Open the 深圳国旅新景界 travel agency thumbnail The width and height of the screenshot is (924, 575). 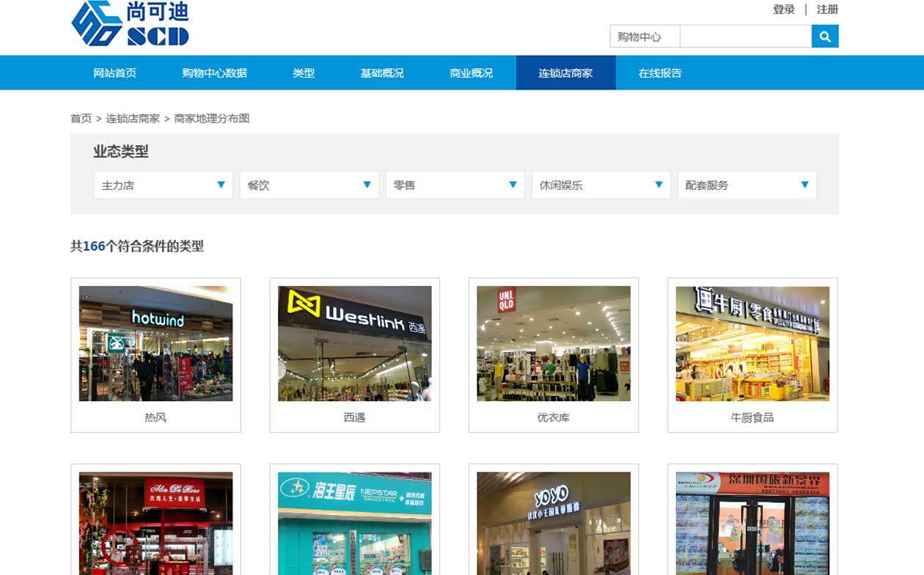752,524
